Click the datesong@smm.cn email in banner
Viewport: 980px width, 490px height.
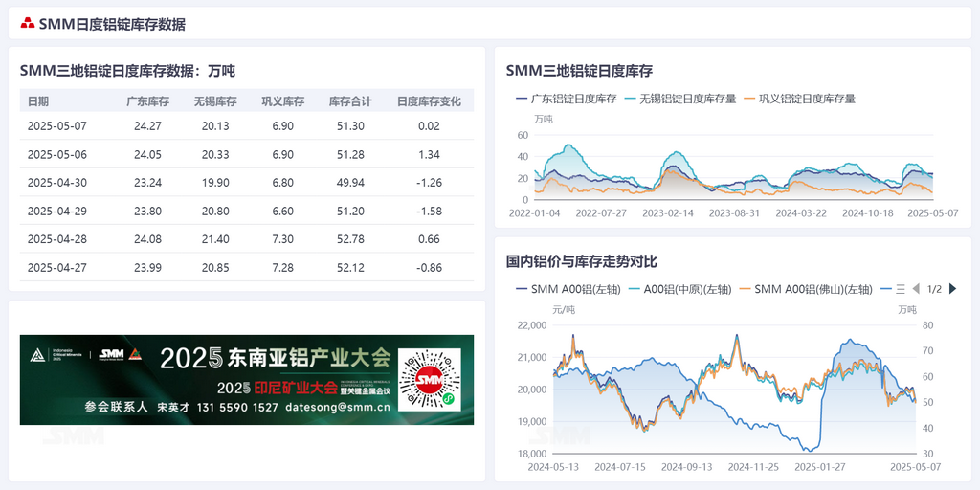point(338,407)
